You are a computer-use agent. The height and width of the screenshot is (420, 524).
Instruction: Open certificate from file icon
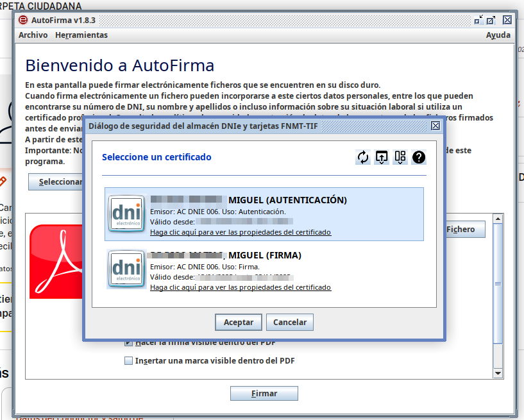pyautogui.click(x=382, y=157)
